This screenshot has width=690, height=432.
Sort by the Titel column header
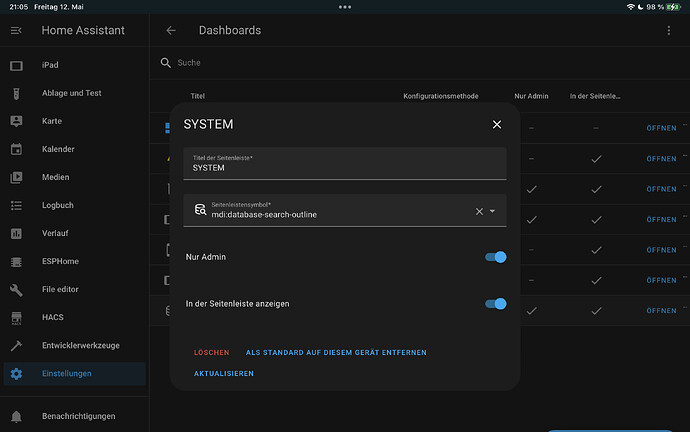[198, 96]
